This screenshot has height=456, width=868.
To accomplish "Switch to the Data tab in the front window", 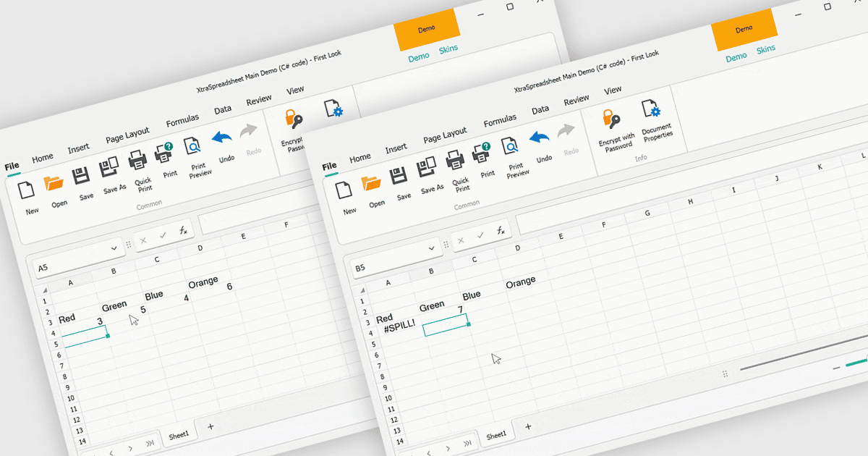I will tap(540, 110).
